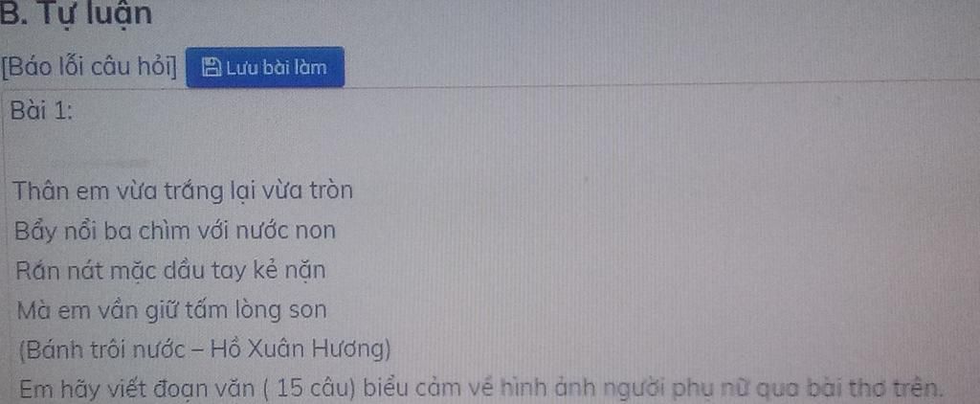Screen dimensions: 980x404
Task: Save work with Lưu bài làm button
Action: coord(266,67)
